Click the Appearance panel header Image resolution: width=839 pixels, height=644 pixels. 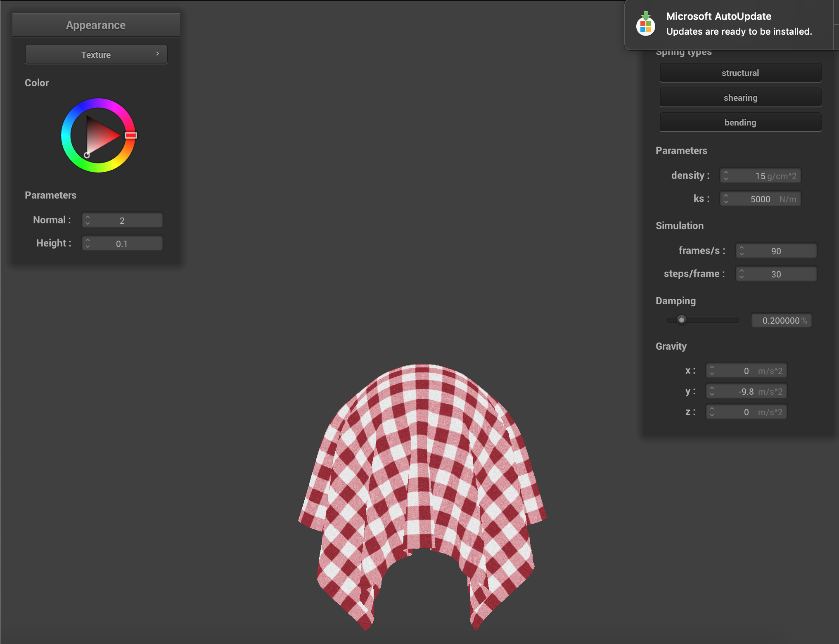(x=96, y=25)
